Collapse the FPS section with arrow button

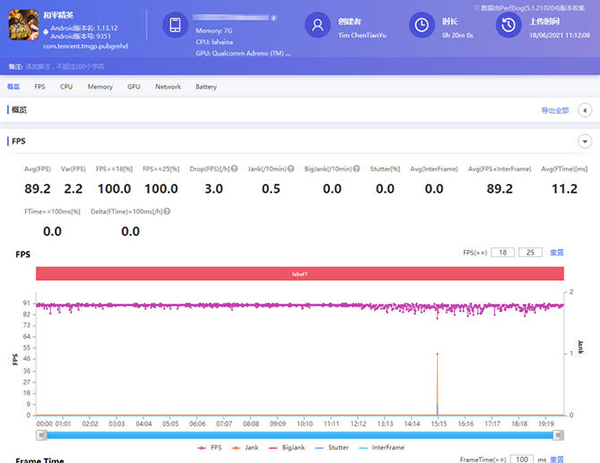(x=585, y=142)
